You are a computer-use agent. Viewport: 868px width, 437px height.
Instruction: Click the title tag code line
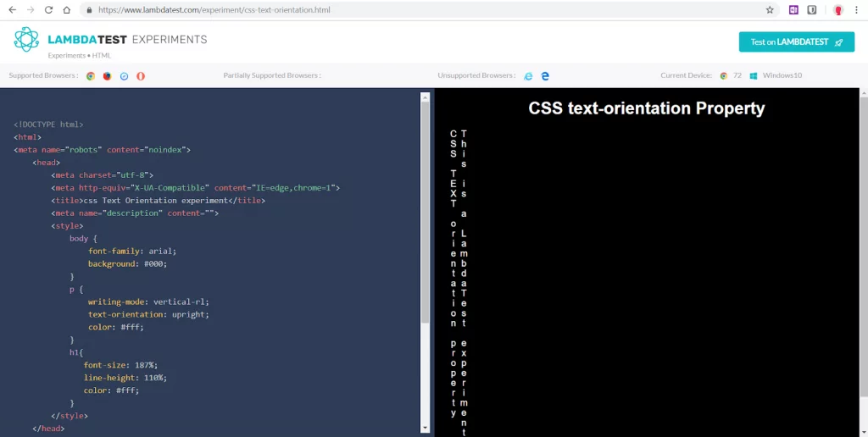[x=159, y=201]
